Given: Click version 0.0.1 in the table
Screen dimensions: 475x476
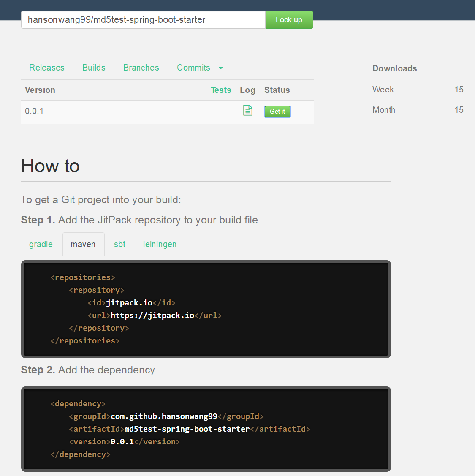Looking at the screenshot, I should click(34, 111).
